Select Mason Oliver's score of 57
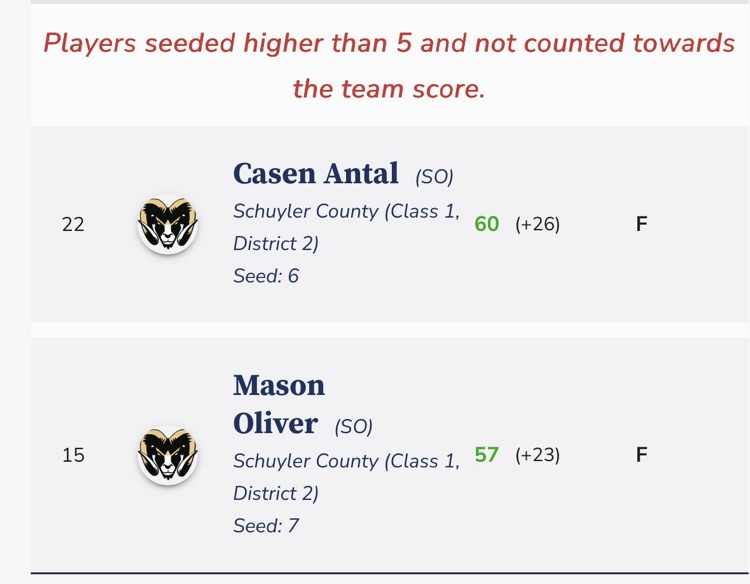The height and width of the screenshot is (584, 750). coord(487,455)
